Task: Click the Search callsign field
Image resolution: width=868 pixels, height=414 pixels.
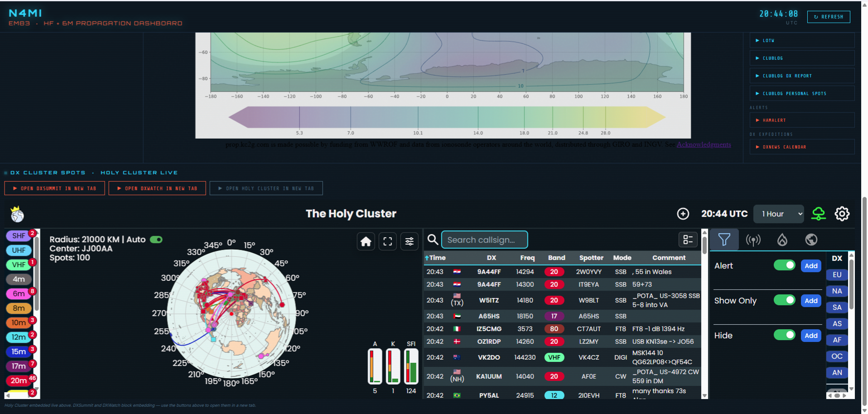Action: coord(484,240)
